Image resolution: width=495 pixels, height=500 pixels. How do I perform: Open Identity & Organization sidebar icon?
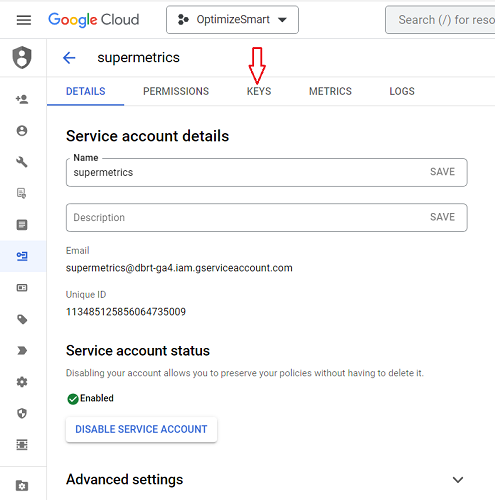coord(22,131)
